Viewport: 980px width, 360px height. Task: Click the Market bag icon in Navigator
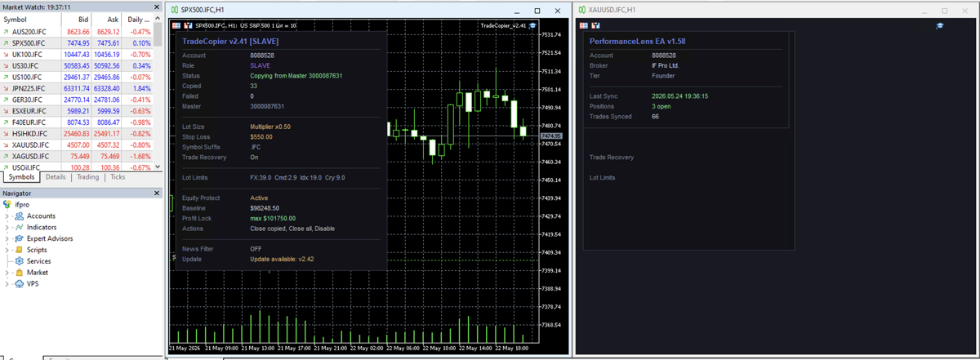pos(20,273)
